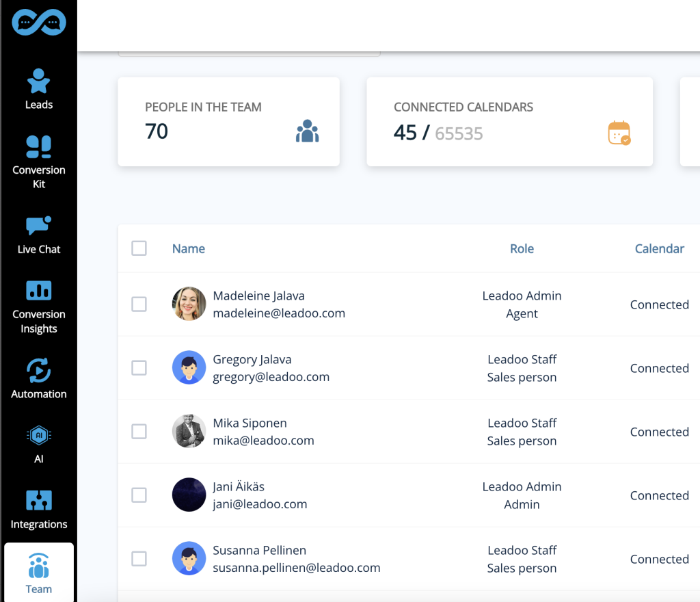Open the AI section
The height and width of the screenshot is (602, 700).
pos(39,445)
